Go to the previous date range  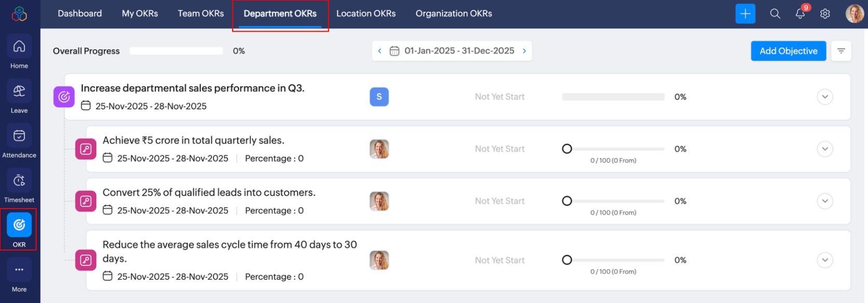(x=379, y=51)
